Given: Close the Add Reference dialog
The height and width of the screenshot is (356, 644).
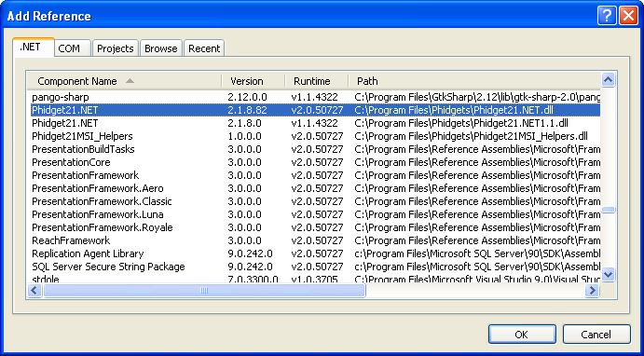Looking at the screenshot, I should [628, 16].
